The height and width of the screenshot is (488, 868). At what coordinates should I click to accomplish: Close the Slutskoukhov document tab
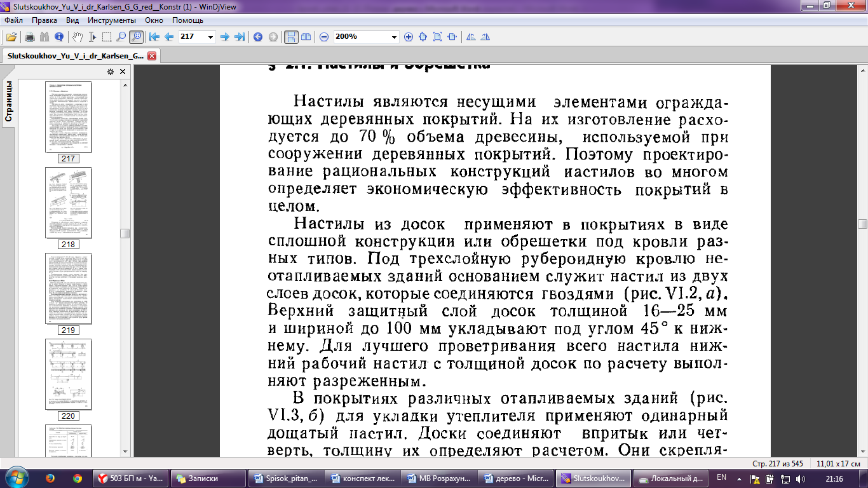(152, 56)
